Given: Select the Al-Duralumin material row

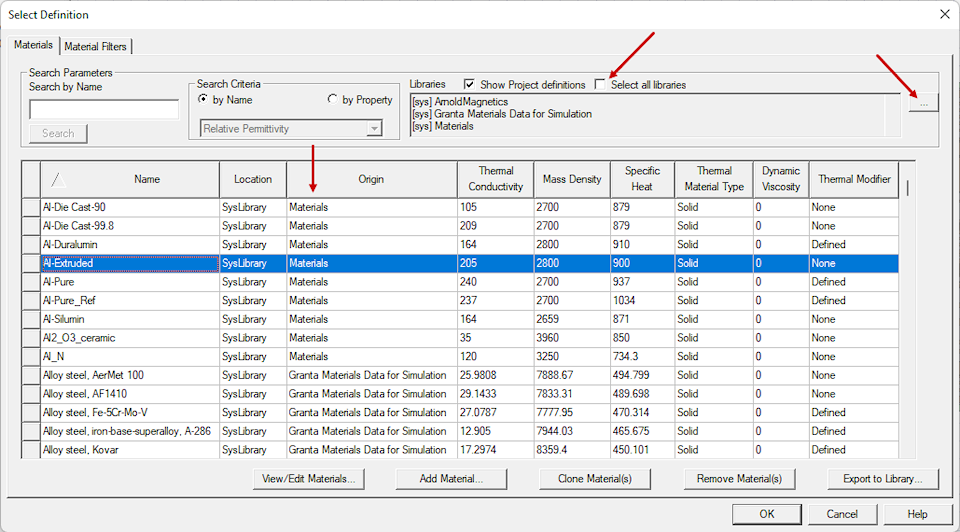Looking at the screenshot, I should (x=130, y=244).
